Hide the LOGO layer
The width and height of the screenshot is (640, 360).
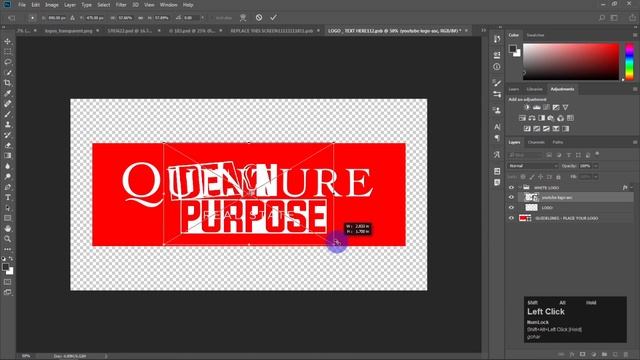[511, 208]
